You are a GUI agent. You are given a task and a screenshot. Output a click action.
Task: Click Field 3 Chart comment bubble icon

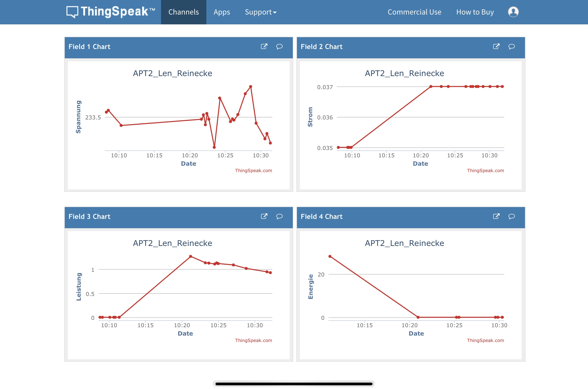279,216
